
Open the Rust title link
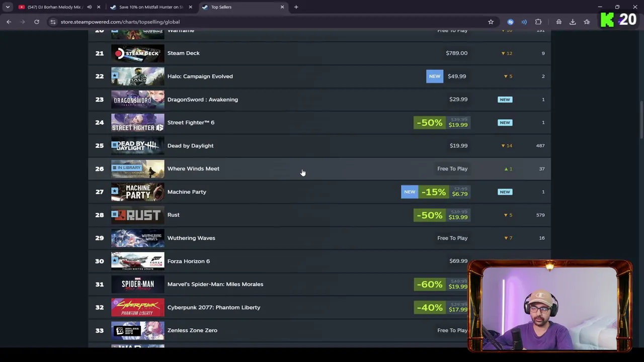(x=173, y=215)
